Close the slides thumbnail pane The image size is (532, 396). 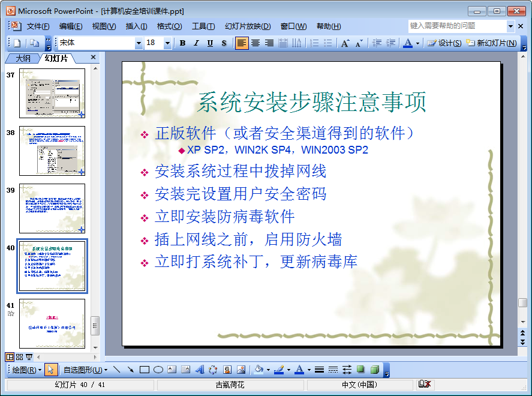(x=94, y=58)
